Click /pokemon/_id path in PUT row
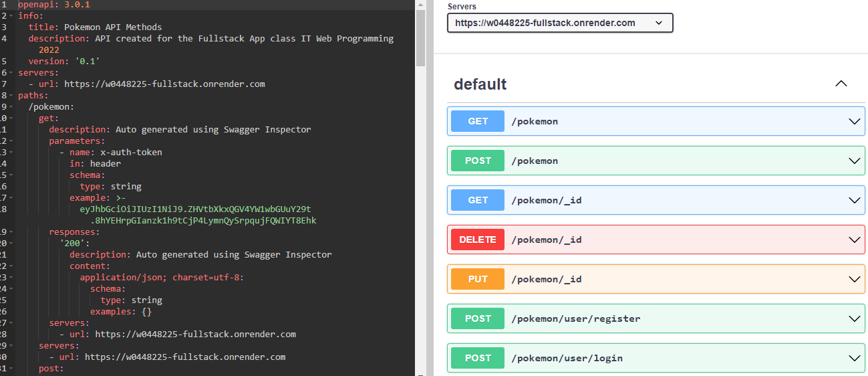 coord(546,280)
